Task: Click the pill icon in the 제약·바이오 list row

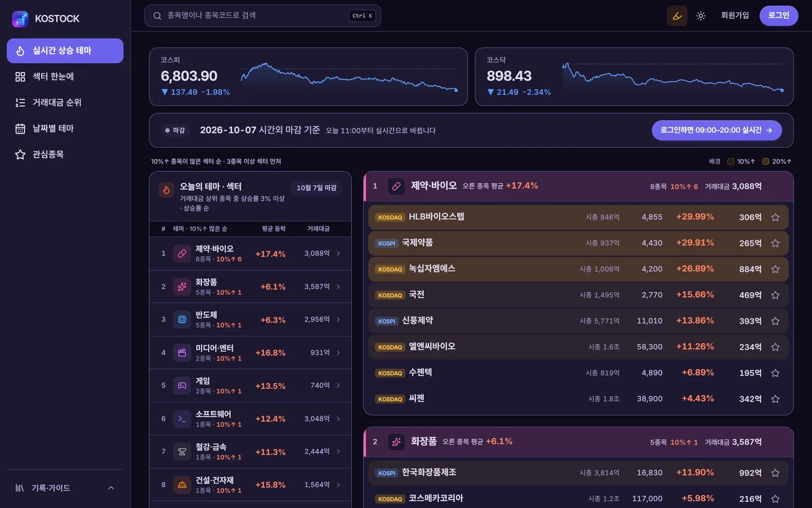Action: click(x=182, y=253)
